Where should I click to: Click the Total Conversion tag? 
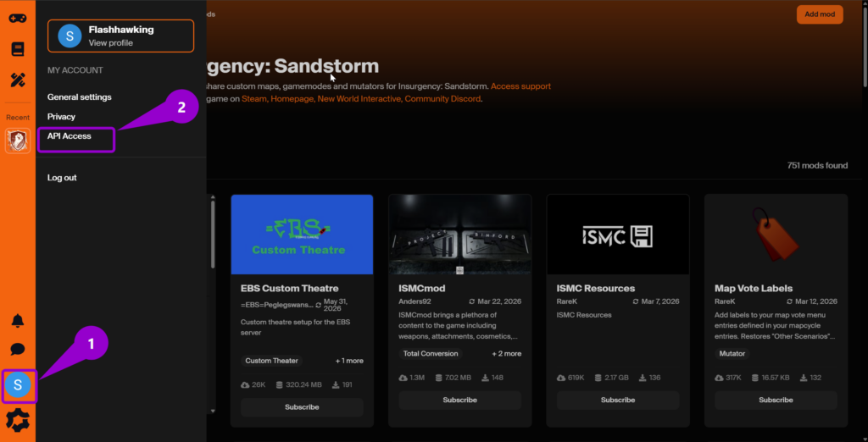431,353
